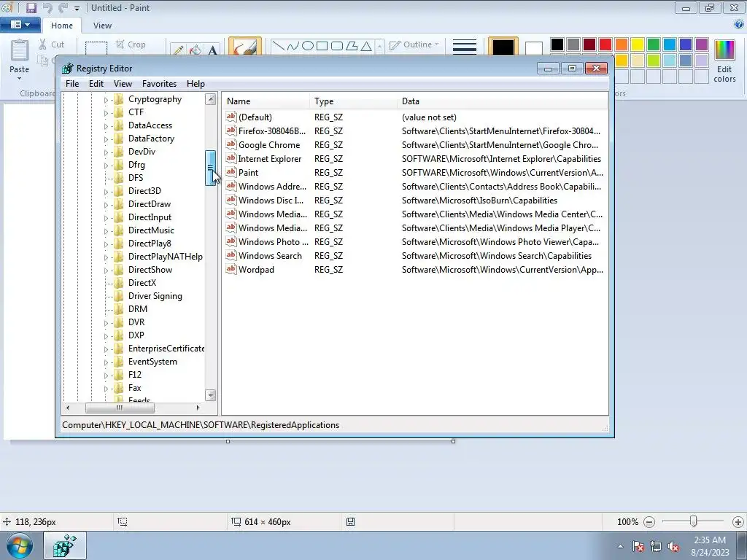This screenshot has width=747, height=560.
Task: Select the Text tool (A)
Action: (x=212, y=50)
